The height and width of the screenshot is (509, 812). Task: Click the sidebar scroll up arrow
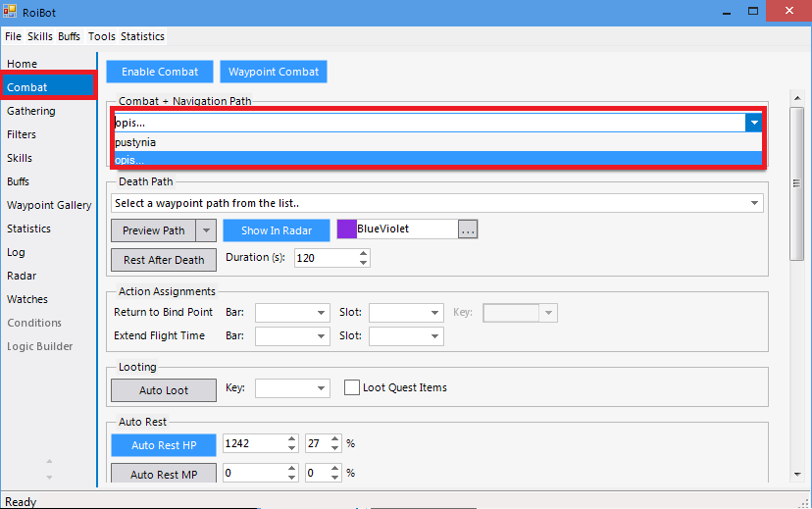[x=49, y=461]
